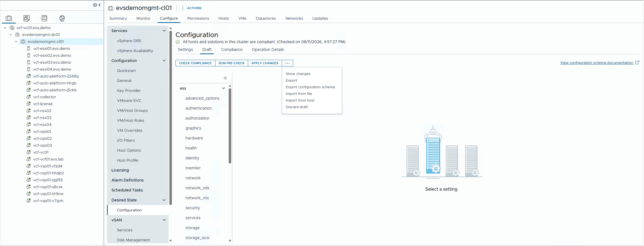The width and height of the screenshot is (644, 246).
Task: Click the cluster icon in the page title
Action: tap(111, 8)
